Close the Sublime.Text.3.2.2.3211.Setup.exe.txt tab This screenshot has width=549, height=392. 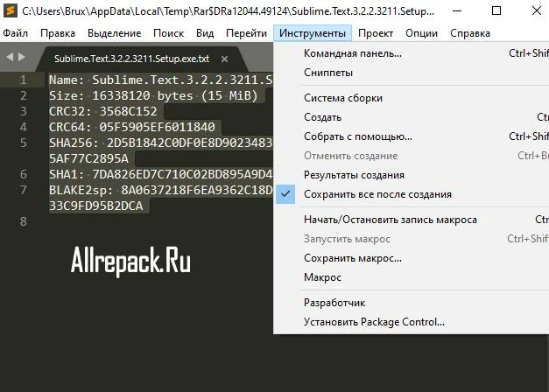point(225,59)
